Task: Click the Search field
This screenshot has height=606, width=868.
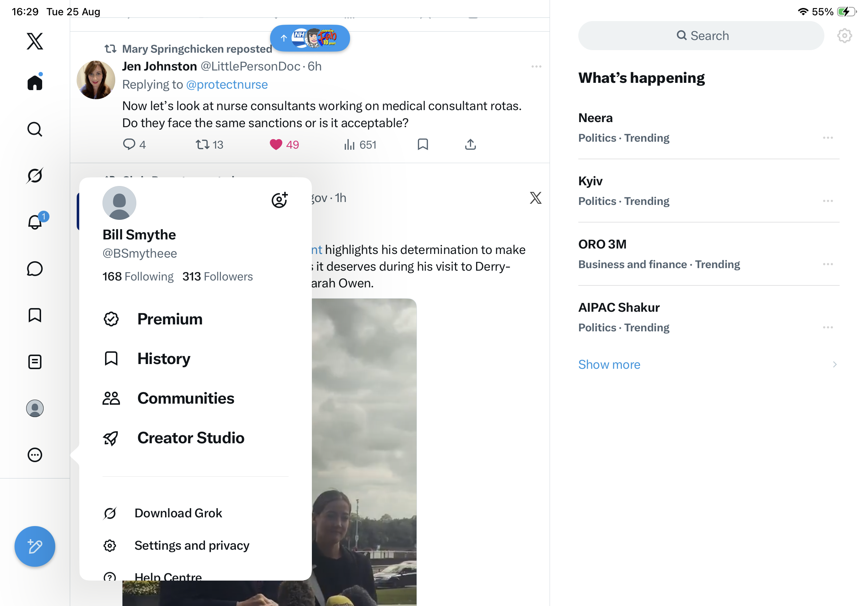Action: [701, 36]
